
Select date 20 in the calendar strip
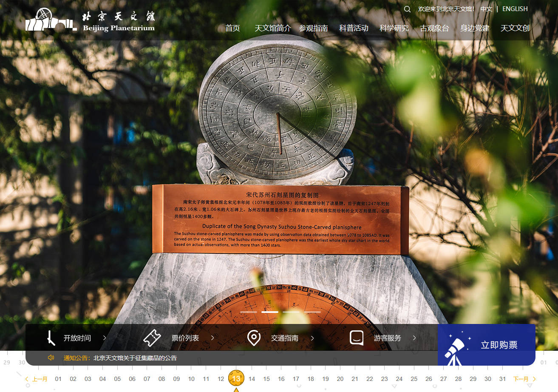(x=340, y=379)
